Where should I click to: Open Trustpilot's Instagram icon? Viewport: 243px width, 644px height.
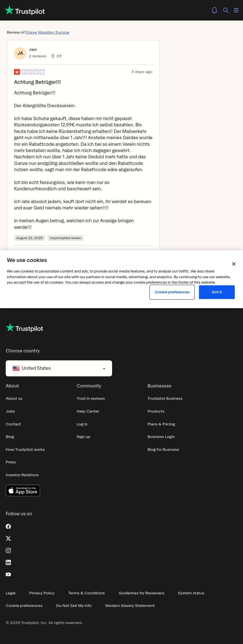8,550
